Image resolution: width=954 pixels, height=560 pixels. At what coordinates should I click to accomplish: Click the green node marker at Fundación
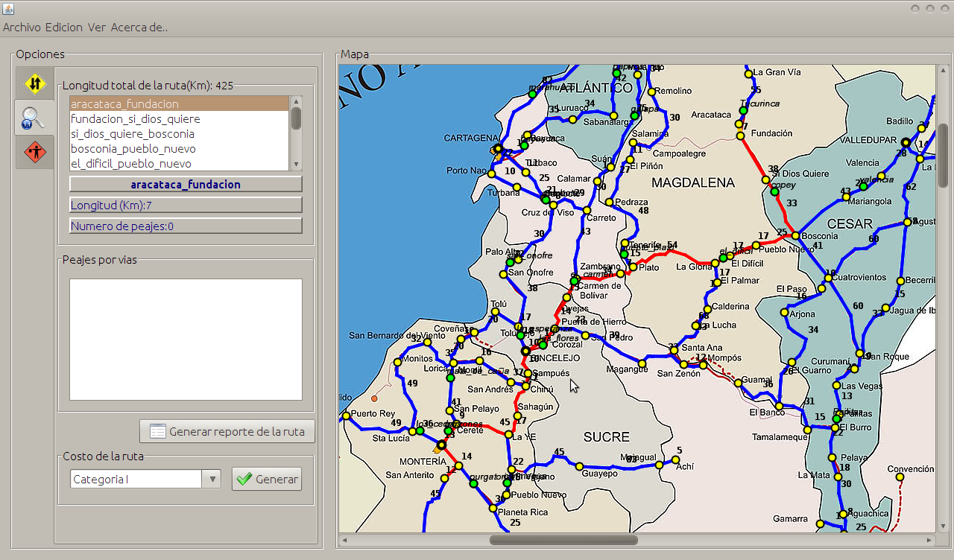click(742, 112)
